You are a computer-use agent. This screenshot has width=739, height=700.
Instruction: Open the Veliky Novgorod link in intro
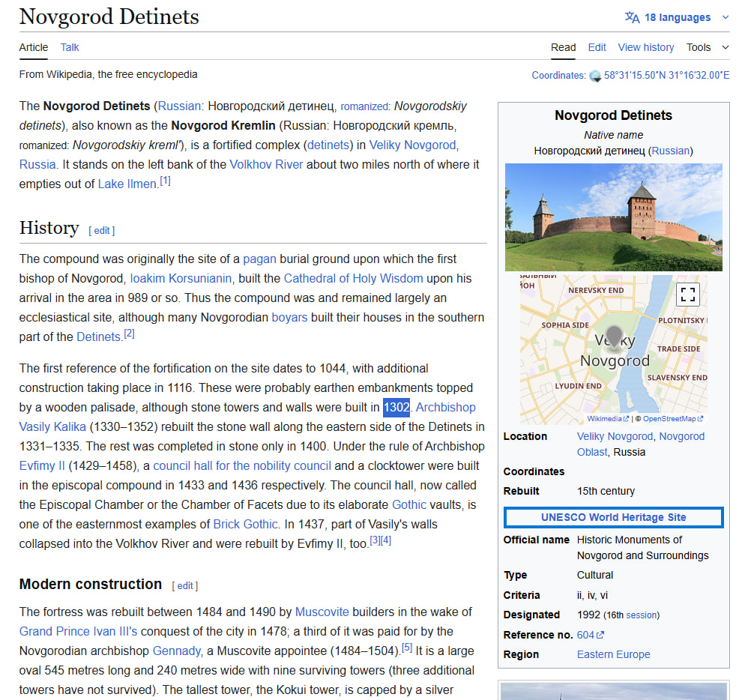[x=412, y=145]
